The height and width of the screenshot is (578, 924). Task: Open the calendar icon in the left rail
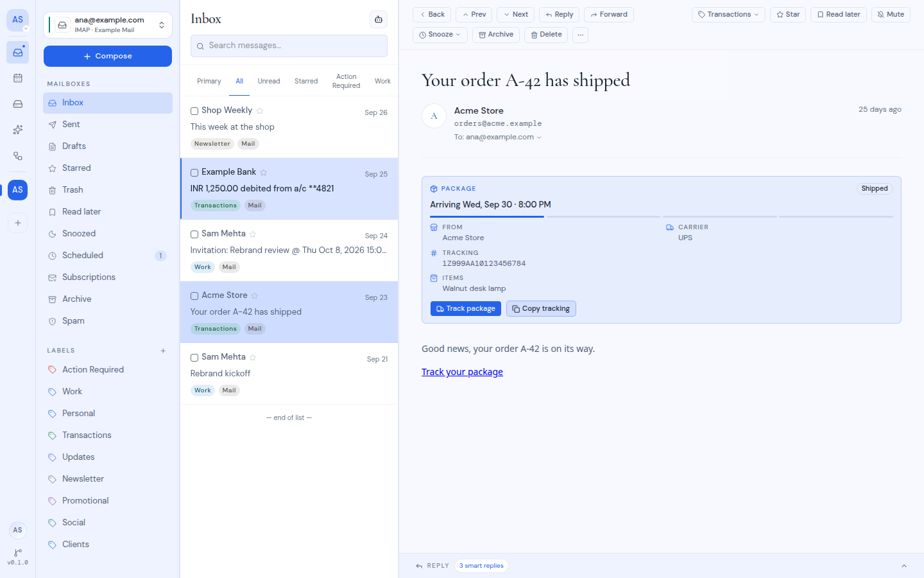pyautogui.click(x=18, y=78)
